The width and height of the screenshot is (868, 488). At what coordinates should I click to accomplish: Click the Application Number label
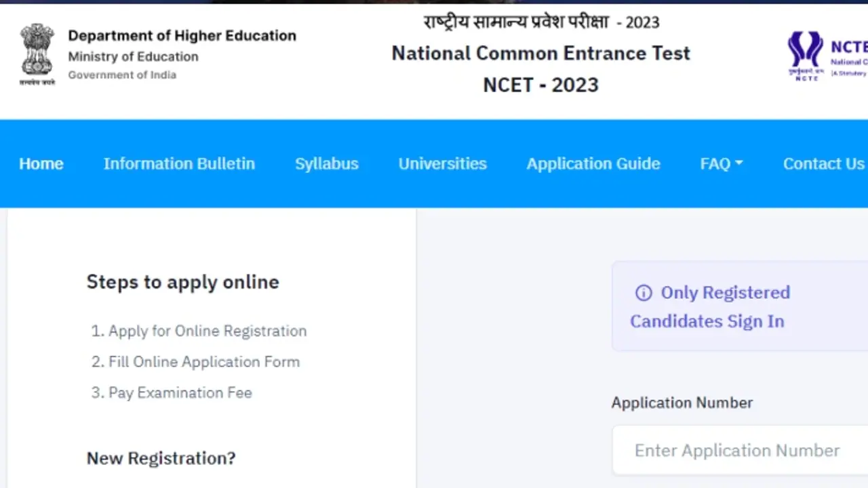[682, 403]
